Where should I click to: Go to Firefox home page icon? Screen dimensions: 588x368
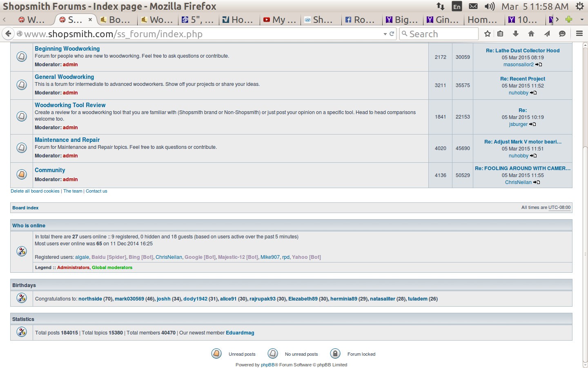(531, 34)
